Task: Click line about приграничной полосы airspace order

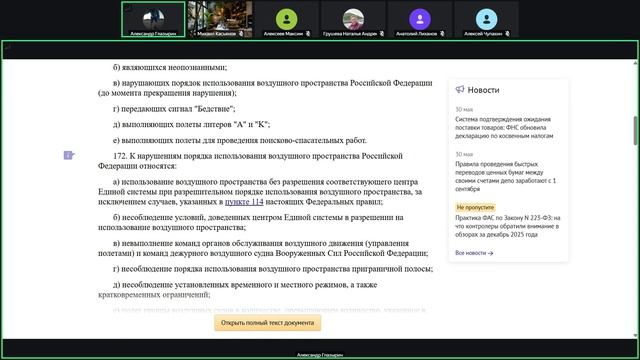Action: [273, 269]
